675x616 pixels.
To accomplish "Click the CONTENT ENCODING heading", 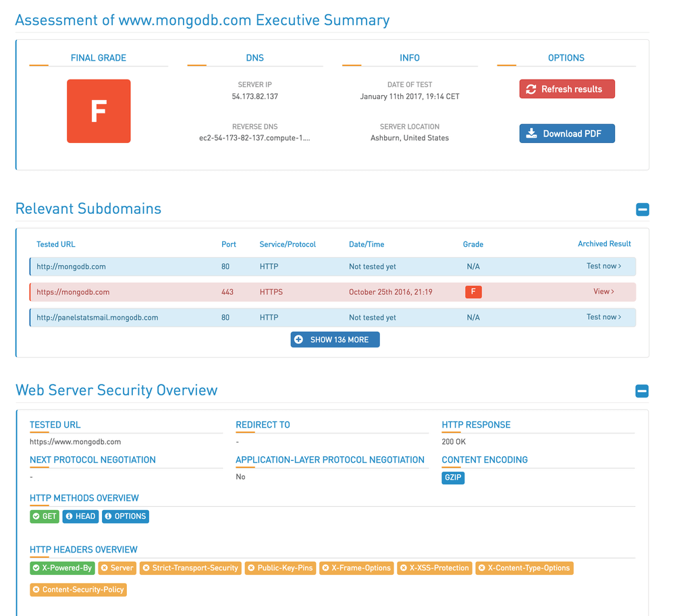I will click(485, 460).
